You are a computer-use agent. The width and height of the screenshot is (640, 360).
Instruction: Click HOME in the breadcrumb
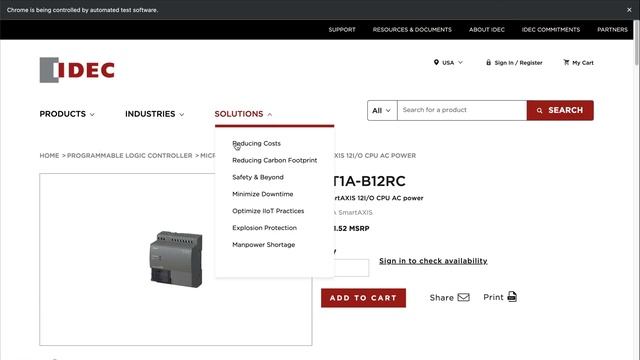point(49,156)
